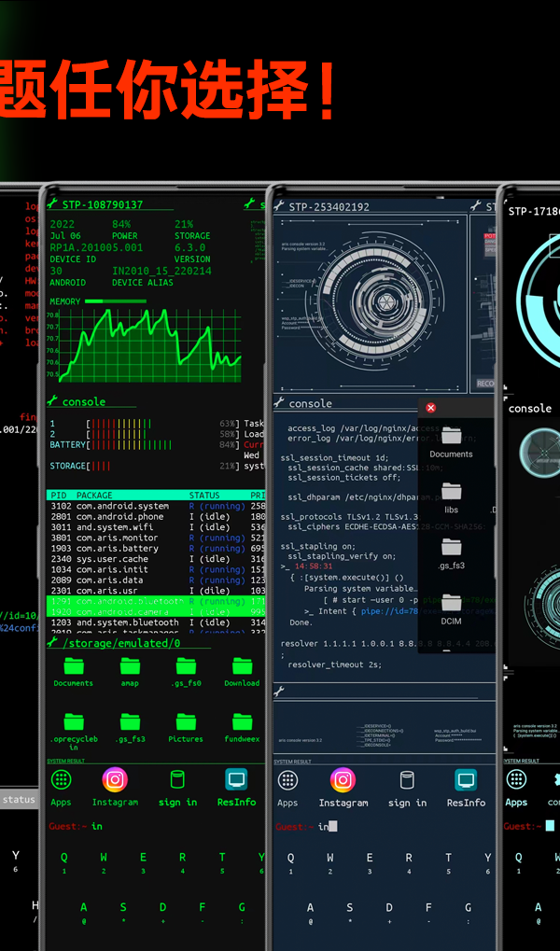Focus the Guest command input, blue phone
560x951 pixels.
click(373, 826)
